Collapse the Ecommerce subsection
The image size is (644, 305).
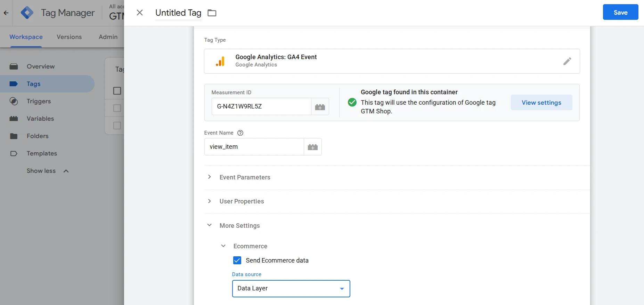[x=223, y=246]
